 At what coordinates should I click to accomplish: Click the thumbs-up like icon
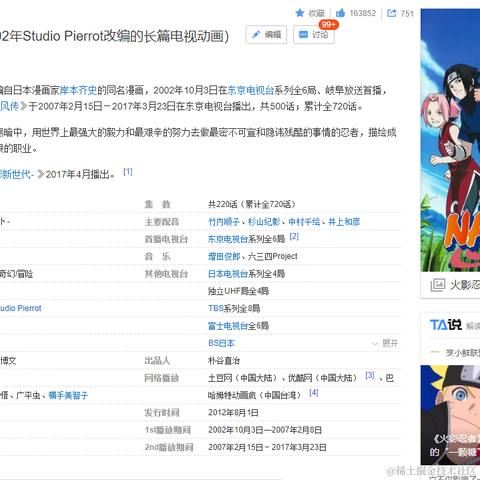coord(340,13)
